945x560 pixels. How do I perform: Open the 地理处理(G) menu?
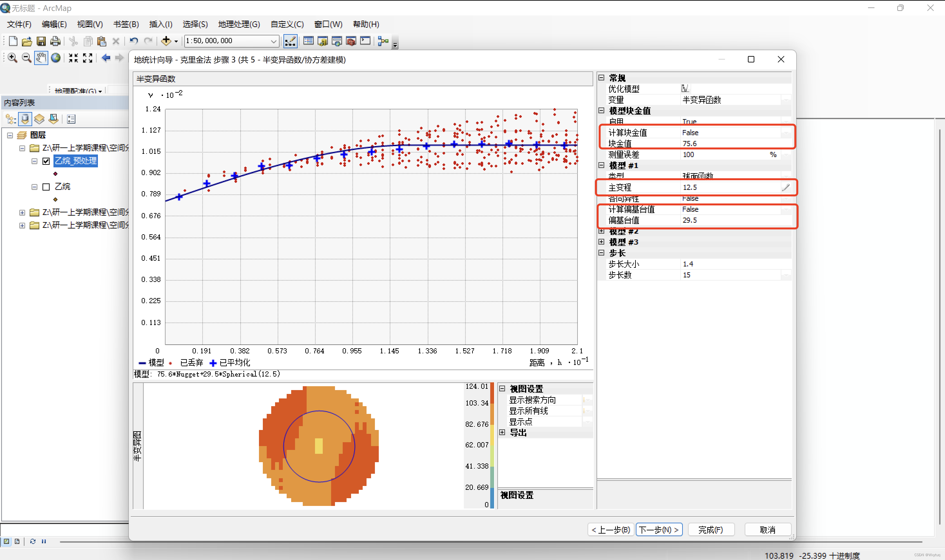click(x=239, y=24)
